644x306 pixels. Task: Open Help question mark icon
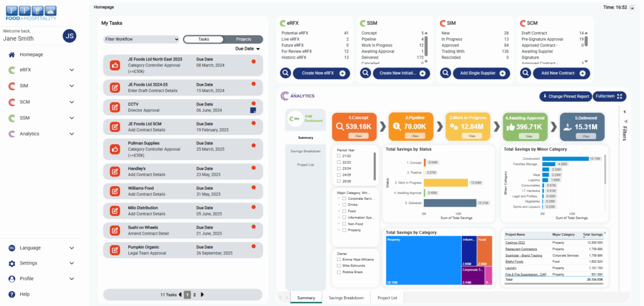click(x=12, y=294)
